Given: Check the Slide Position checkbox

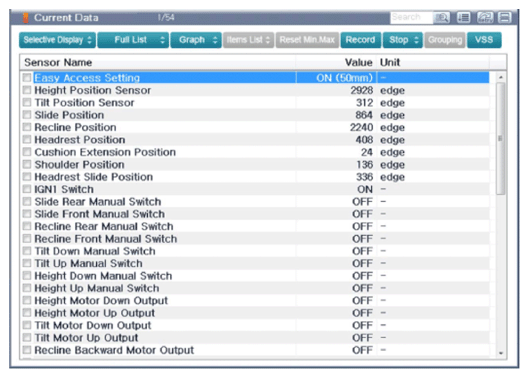Looking at the screenshot, I should point(27,115).
